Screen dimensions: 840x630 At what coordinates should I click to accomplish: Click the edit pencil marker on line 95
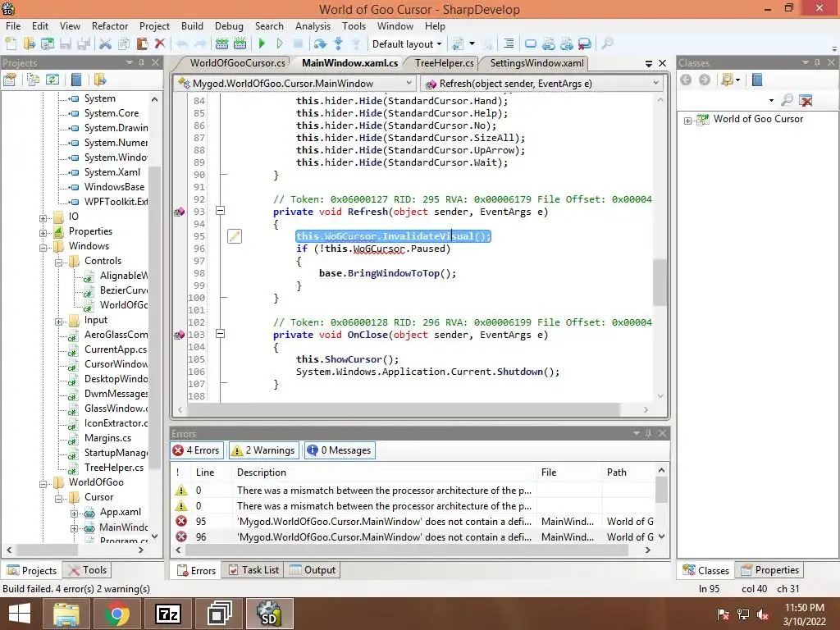[234, 236]
